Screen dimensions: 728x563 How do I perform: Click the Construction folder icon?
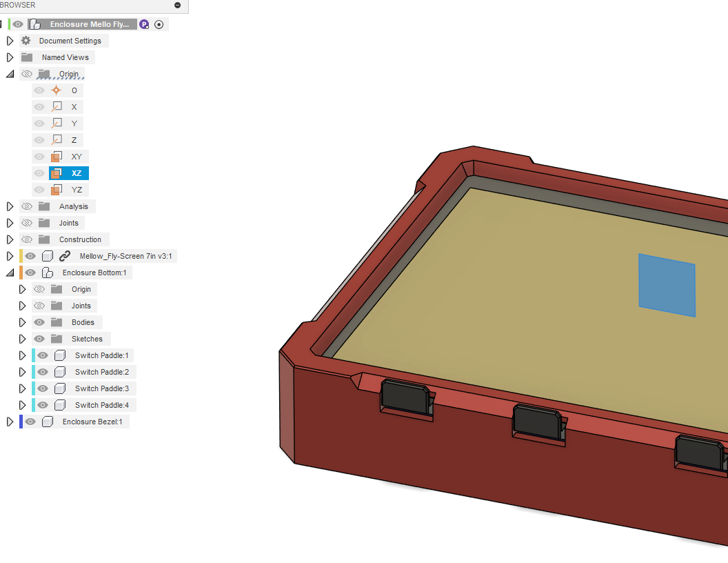pyautogui.click(x=44, y=239)
